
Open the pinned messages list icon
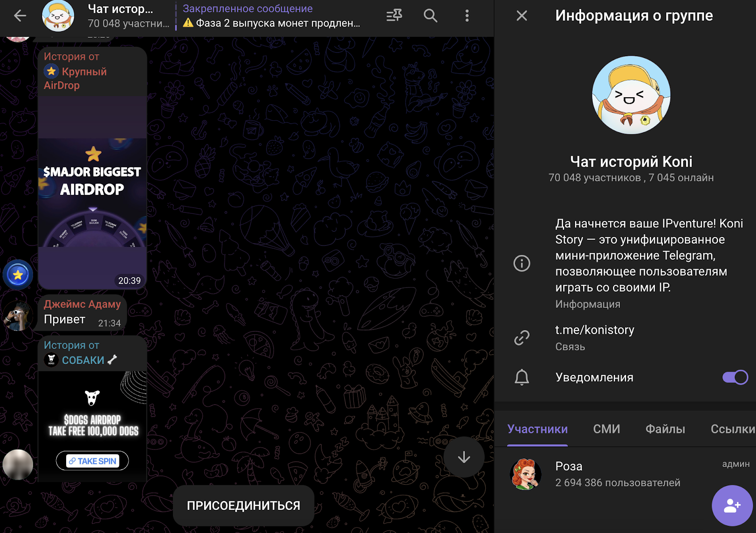click(x=394, y=16)
